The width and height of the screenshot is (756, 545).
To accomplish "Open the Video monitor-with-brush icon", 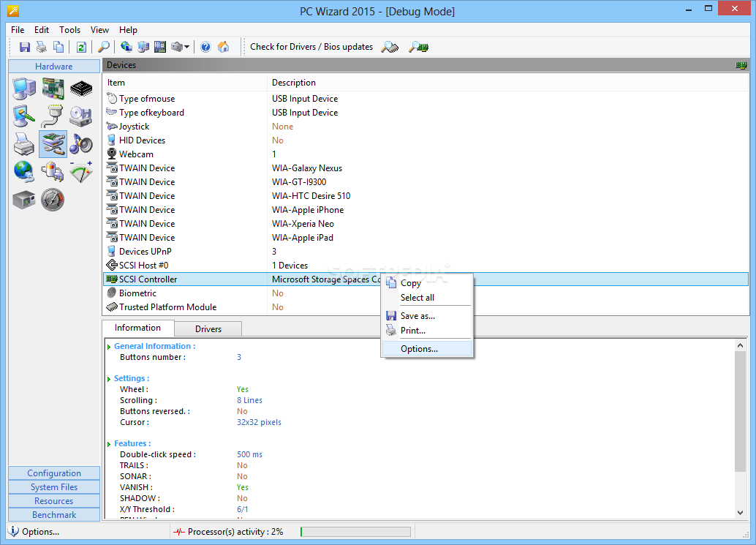I will click(24, 116).
